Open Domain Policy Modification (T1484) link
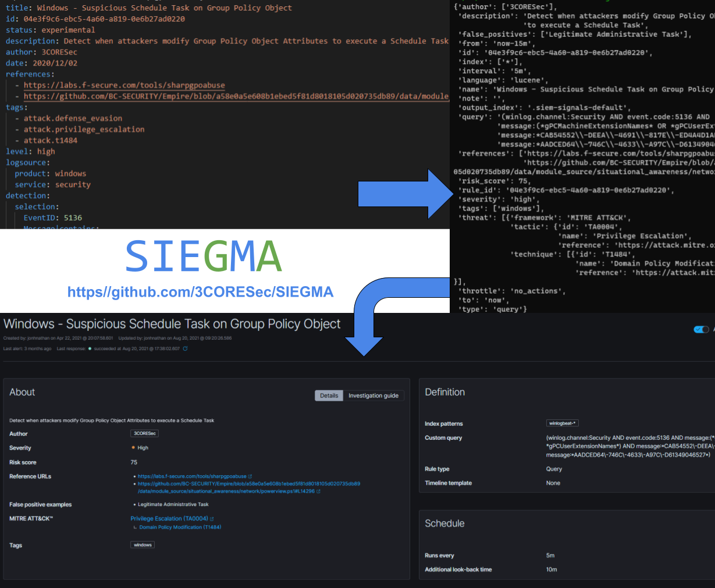 click(180, 527)
